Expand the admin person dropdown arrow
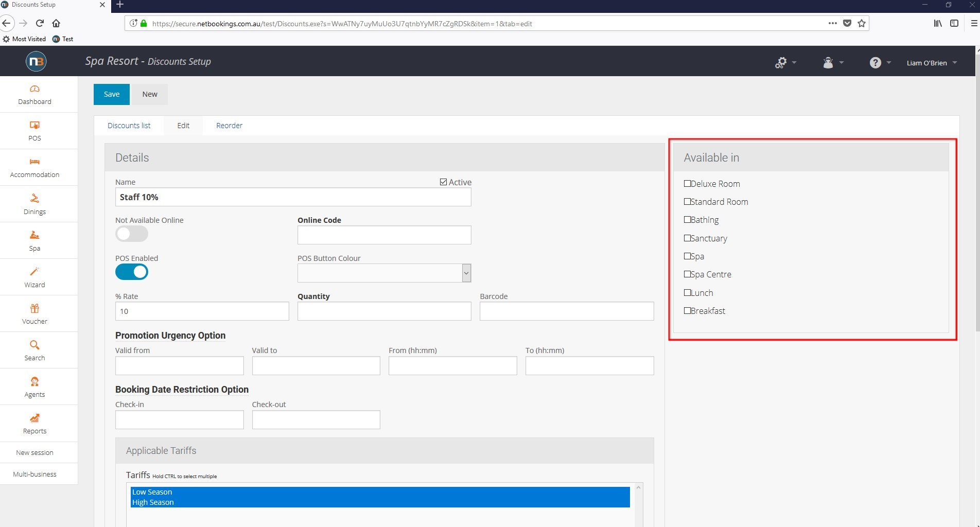 842,63
